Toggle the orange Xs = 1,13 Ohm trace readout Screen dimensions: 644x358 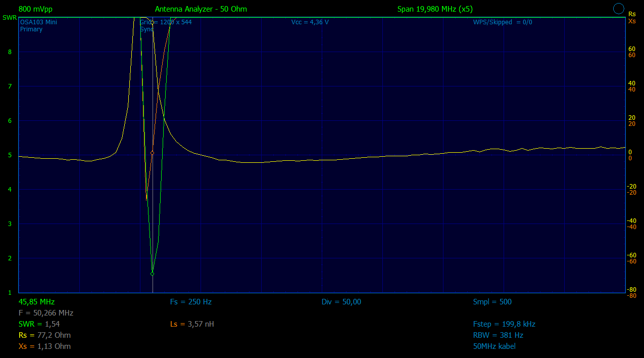pos(44,346)
